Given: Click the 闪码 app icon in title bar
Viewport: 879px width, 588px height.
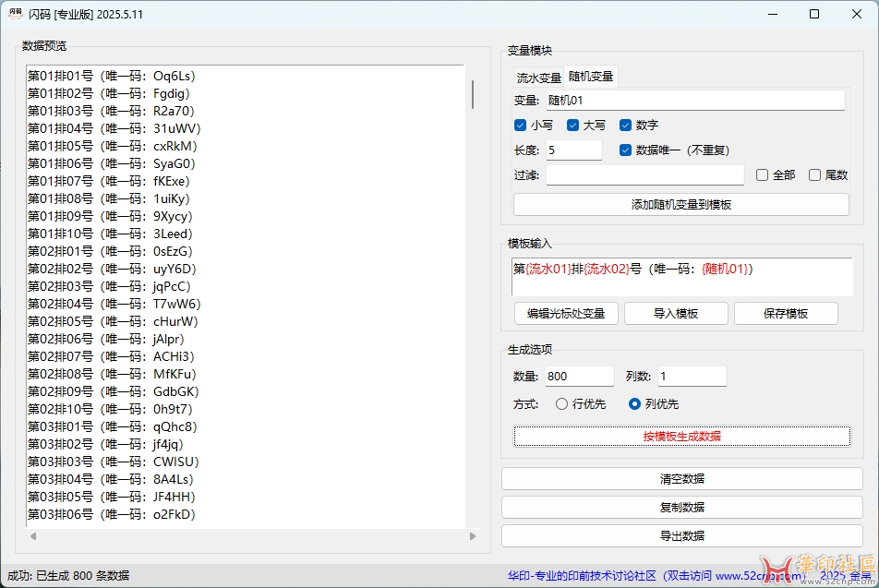Looking at the screenshot, I should pyautogui.click(x=16, y=14).
